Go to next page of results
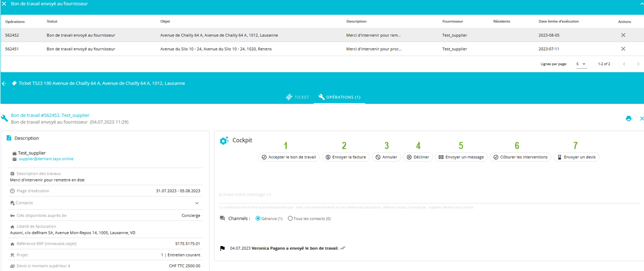Screen dimensions: 644x271 tap(638, 64)
